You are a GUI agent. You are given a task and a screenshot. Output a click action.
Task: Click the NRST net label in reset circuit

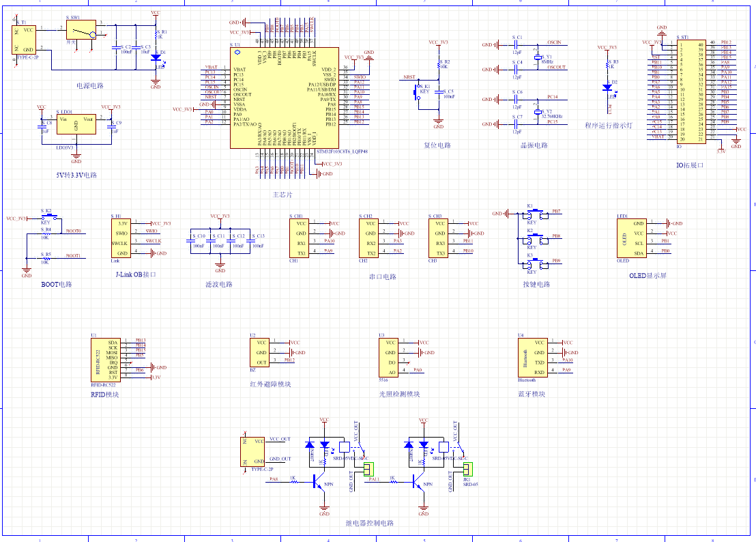coord(409,77)
